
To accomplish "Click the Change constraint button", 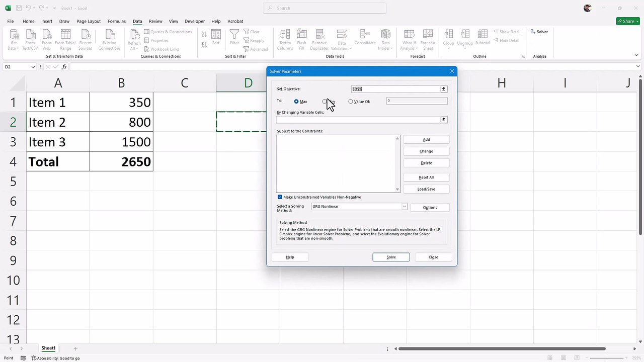I will click(x=426, y=151).
